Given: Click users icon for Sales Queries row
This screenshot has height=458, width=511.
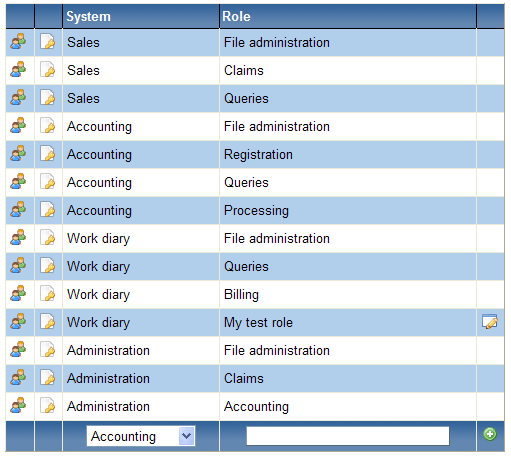Looking at the screenshot, I should (18, 98).
